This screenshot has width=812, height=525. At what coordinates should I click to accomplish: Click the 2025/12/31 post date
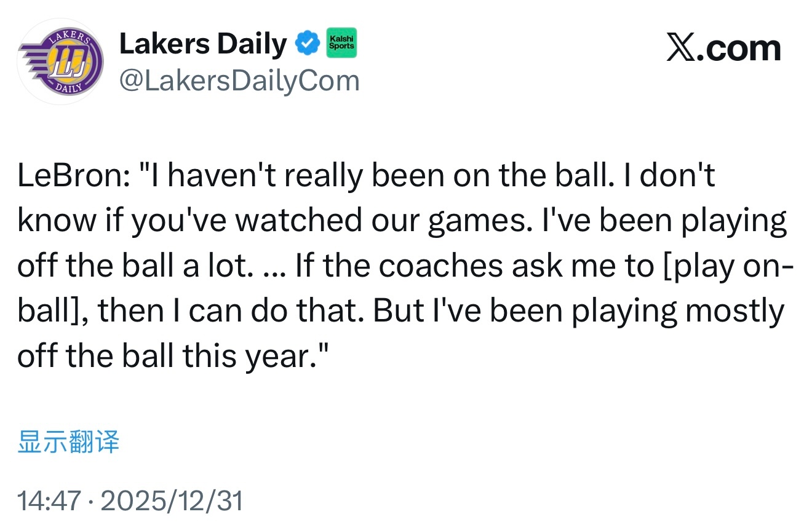click(172, 500)
